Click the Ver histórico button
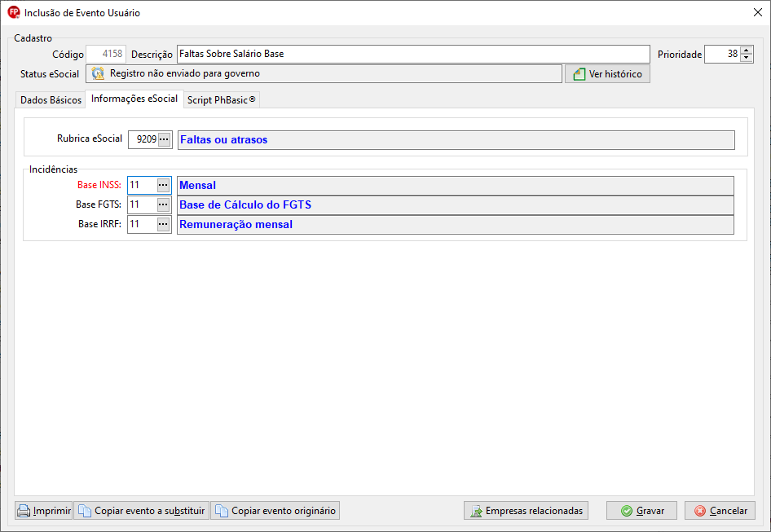Image resolution: width=771 pixels, height=532 pixels. 607,74
